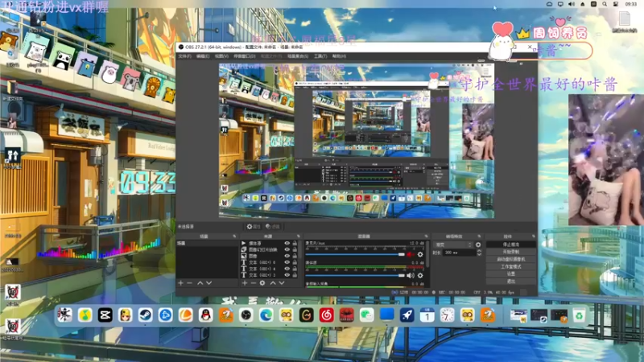The width and height of the screenshot is (644, 362).
Task: Click the 工作室模式 studio mode button
Action: (511, 266)
